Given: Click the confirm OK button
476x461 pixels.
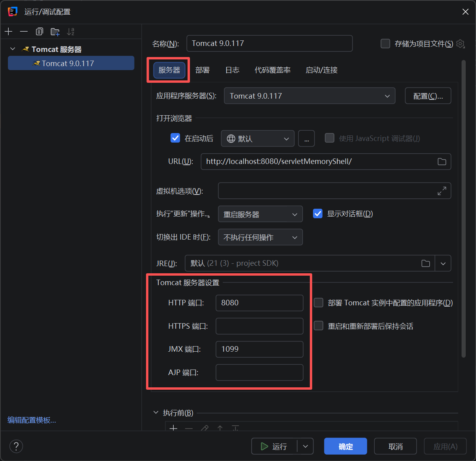Looking at the screenshot, I should (x=345, y=446).
